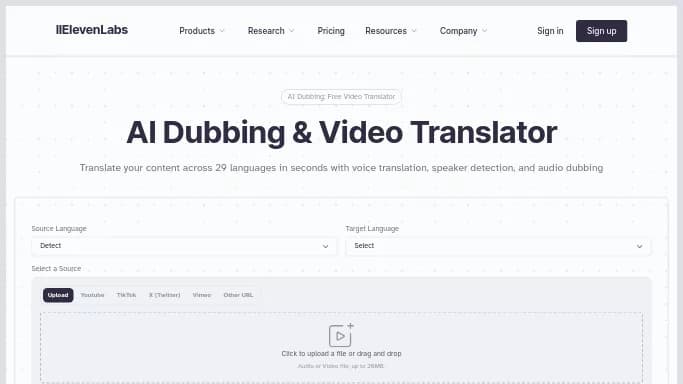
Task: Click the Target Language label
Action: tap(372, 229)
